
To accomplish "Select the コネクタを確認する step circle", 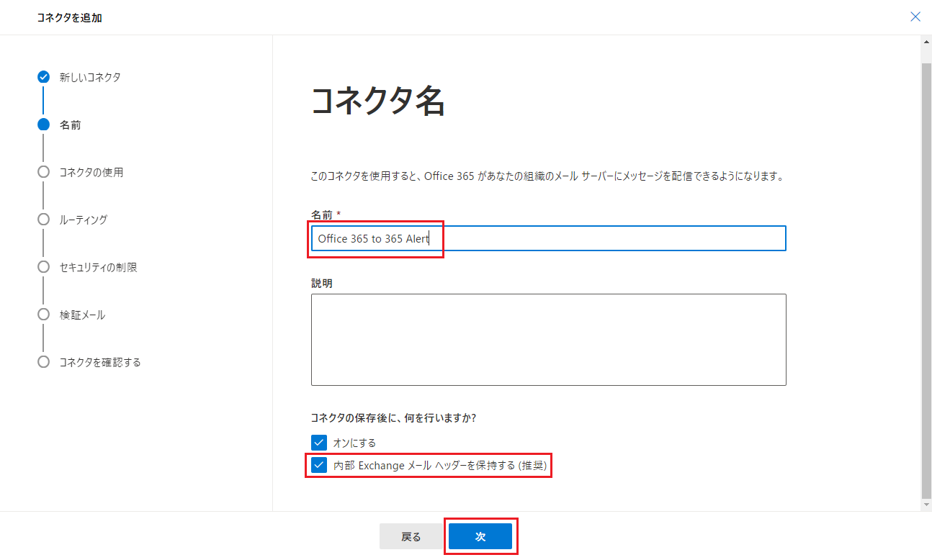I will [x=43, y=362].
